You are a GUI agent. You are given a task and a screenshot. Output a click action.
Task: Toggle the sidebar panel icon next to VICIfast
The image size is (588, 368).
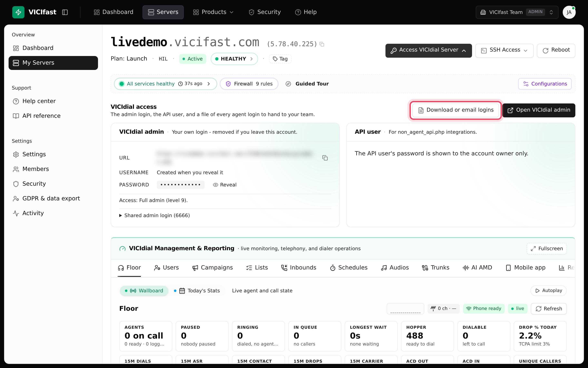tap(65, 12)
